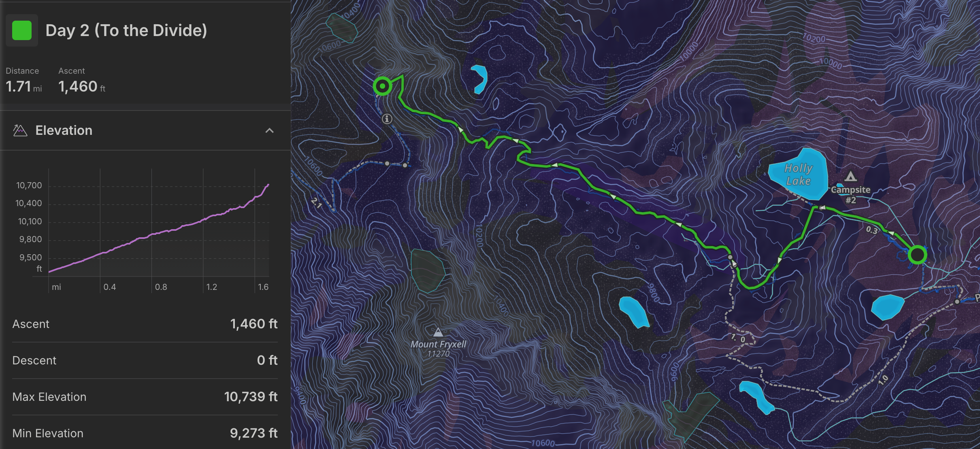Click the route end marker with center dot
The height and width of the screenshot is (449, 980).
(382, 86)
